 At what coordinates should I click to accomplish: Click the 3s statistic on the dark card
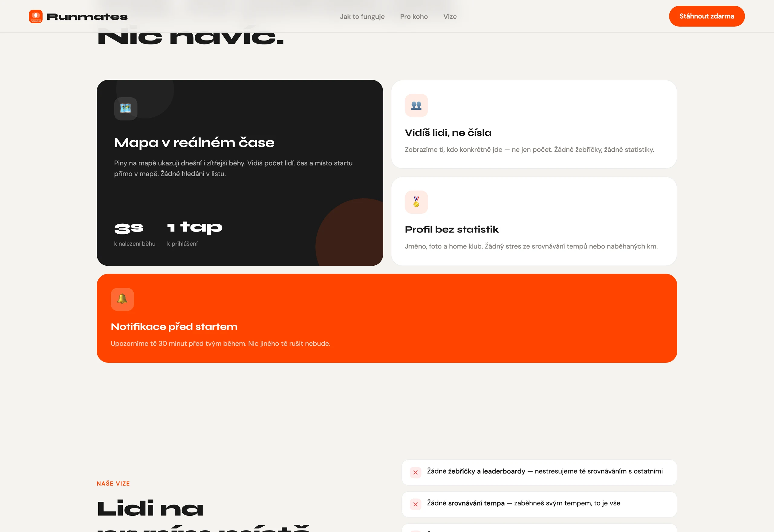coord(129,228)
